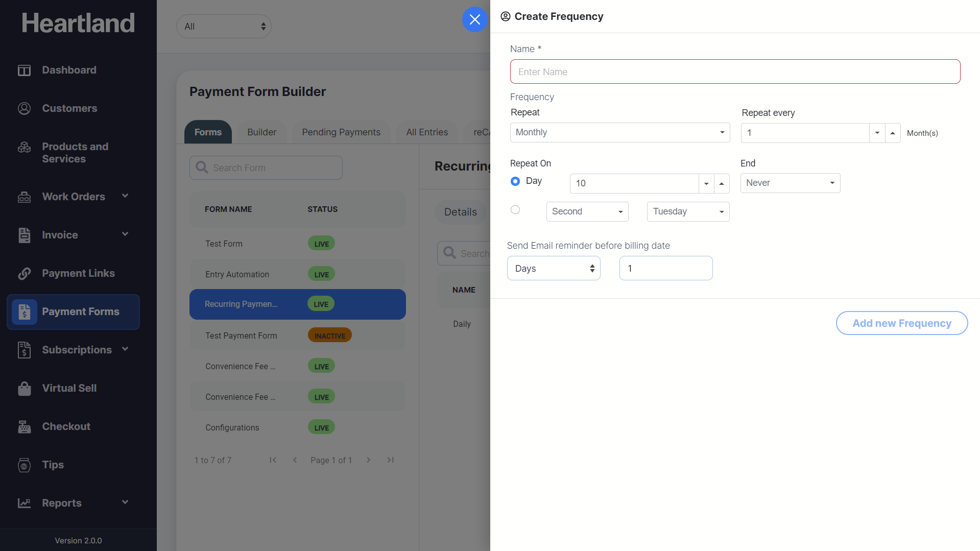Select the Day radio button

pyautogui.click(x=515, y=181)
